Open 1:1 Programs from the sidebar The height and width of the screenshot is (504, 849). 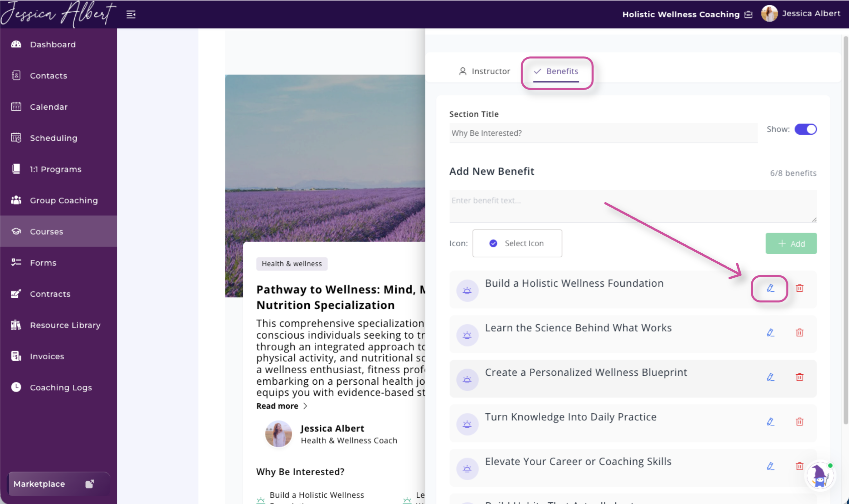[59, 169]
